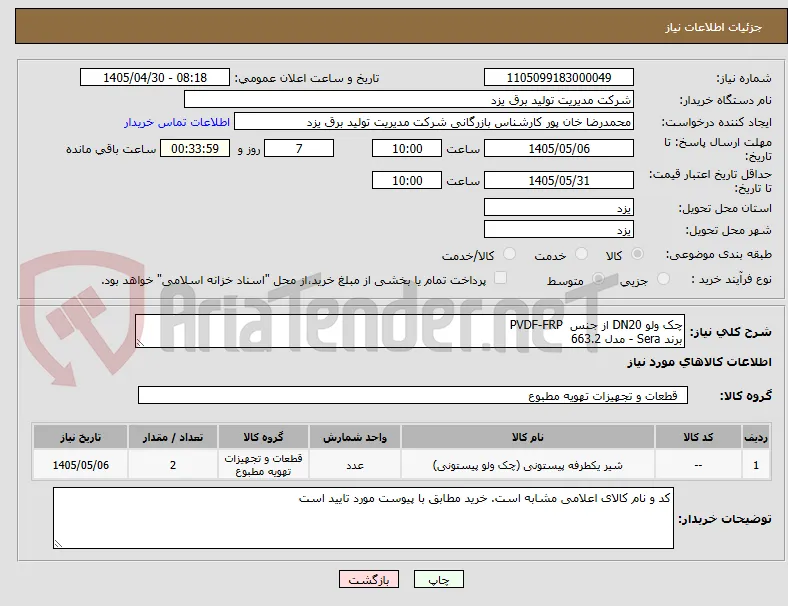This screenshot has height=606, width=788.
Task: Click the announcement date field 1405/04/30 - 08:18
Action: click(155, 77)
